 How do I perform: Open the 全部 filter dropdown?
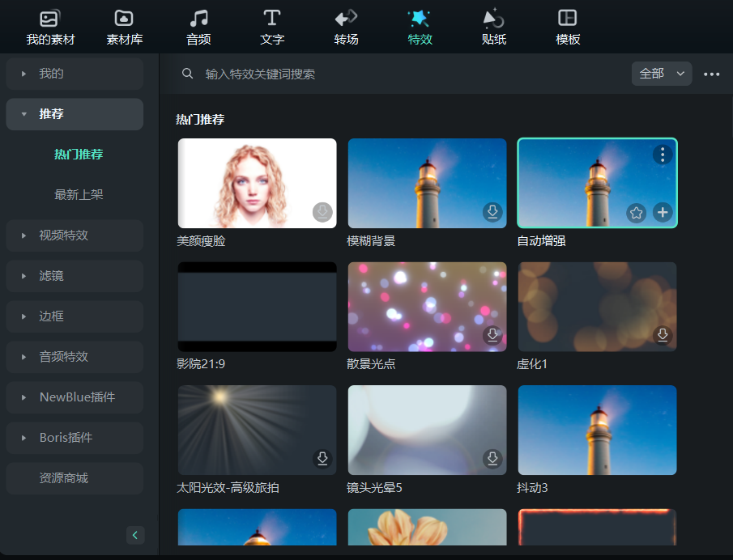[662, 74]
